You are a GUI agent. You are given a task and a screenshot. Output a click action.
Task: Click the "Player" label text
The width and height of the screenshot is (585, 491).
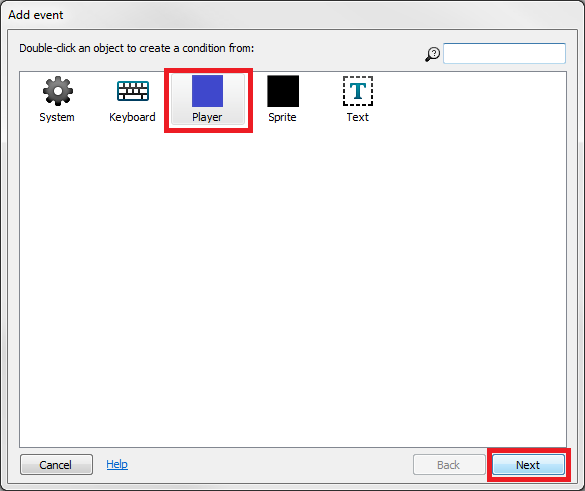(207, 117)
